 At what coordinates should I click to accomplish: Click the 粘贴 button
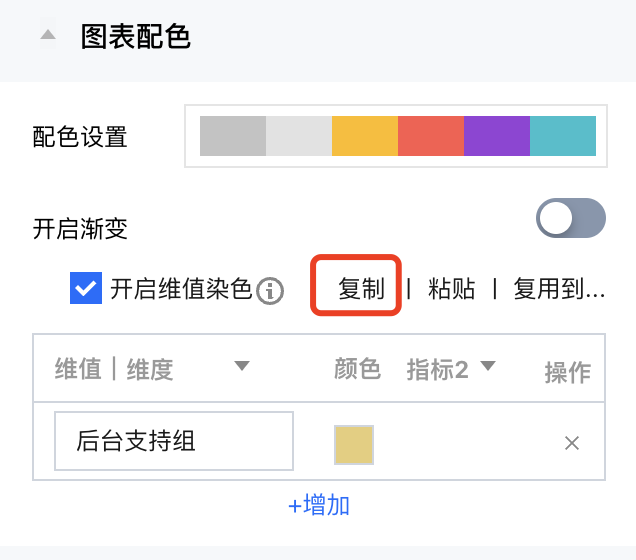point(451,289)
